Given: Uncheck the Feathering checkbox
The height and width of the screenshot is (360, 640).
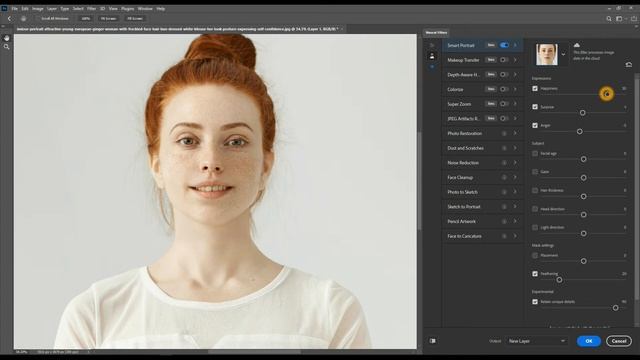Looking at the screenshot, I should 535,274.
